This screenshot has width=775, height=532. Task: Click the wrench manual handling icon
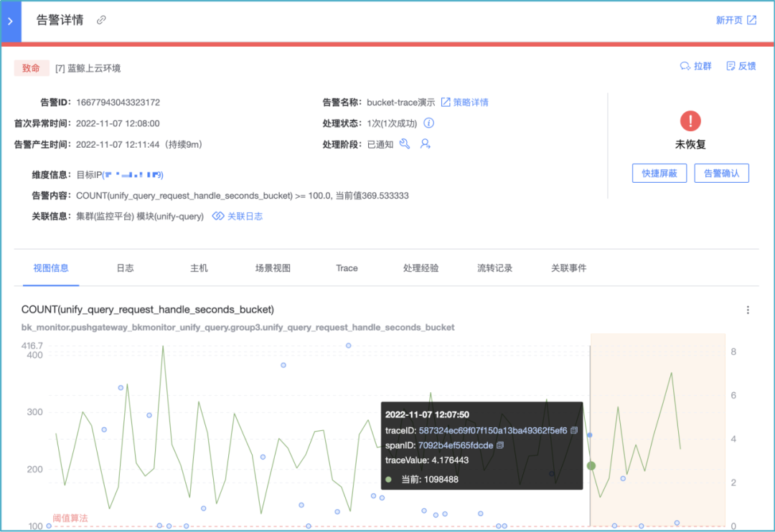tap(405, 143)
